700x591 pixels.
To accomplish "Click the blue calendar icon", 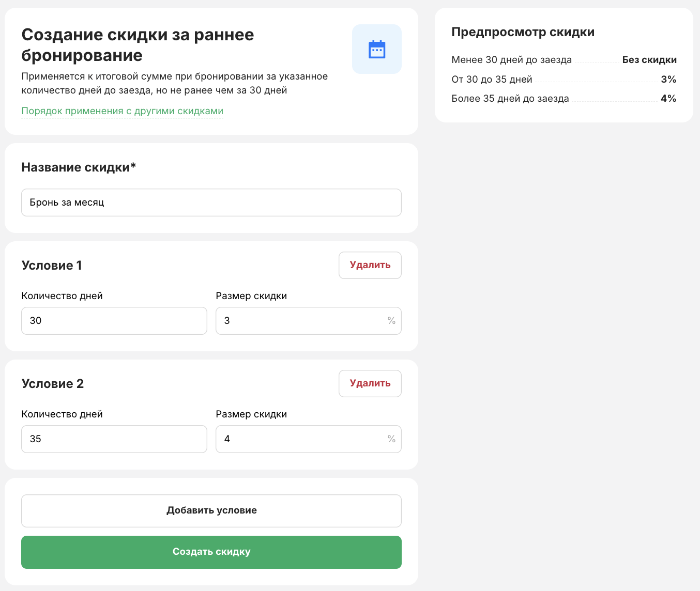I will point(377,49).
